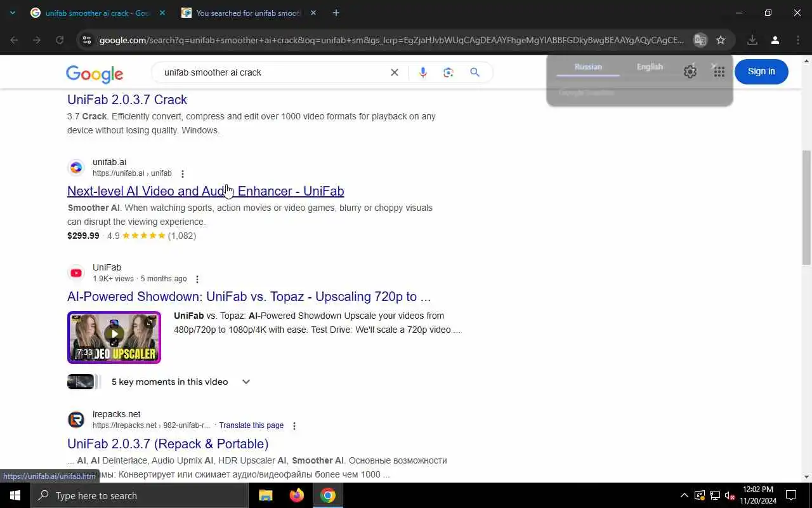Viewport: 812px width, 508px height.
Task: Open more options for lrepacks.net result
Action: (x=294, y=426)
